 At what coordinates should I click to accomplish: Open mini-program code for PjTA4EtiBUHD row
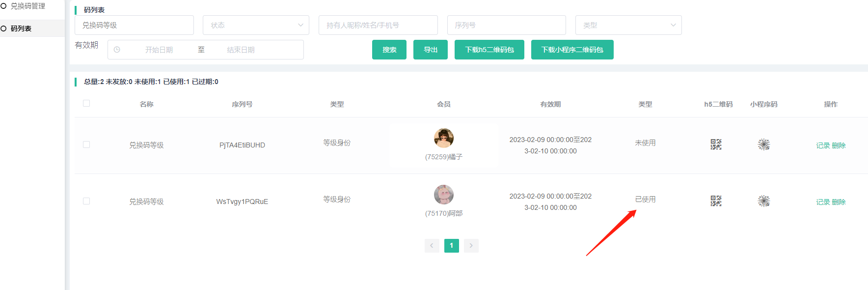coord(764,145)
